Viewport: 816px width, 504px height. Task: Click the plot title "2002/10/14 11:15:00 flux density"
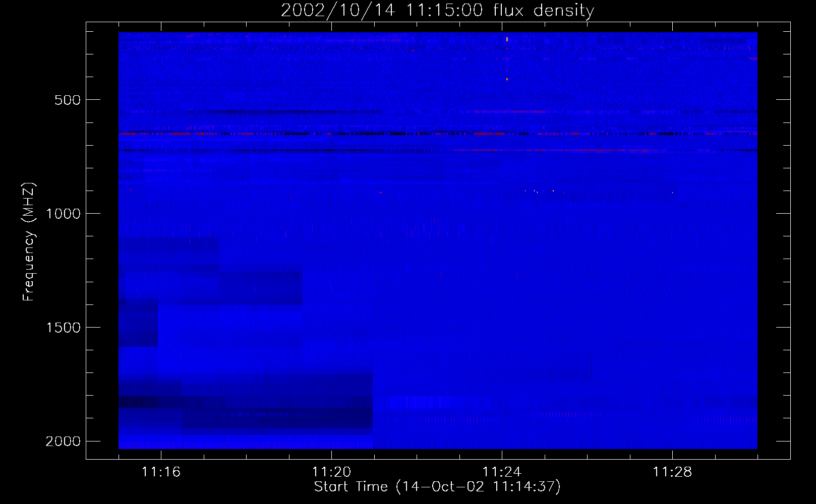pos(437,11)
